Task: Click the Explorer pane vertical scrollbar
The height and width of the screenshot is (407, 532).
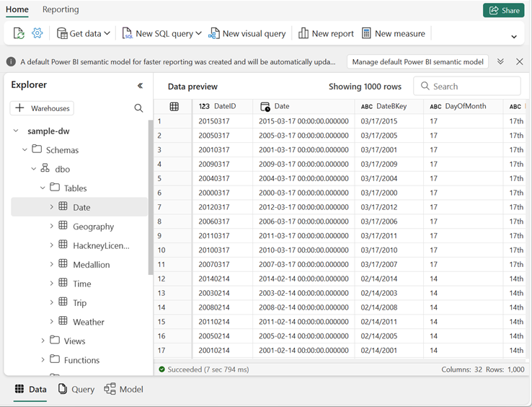Action: [151, 197]
